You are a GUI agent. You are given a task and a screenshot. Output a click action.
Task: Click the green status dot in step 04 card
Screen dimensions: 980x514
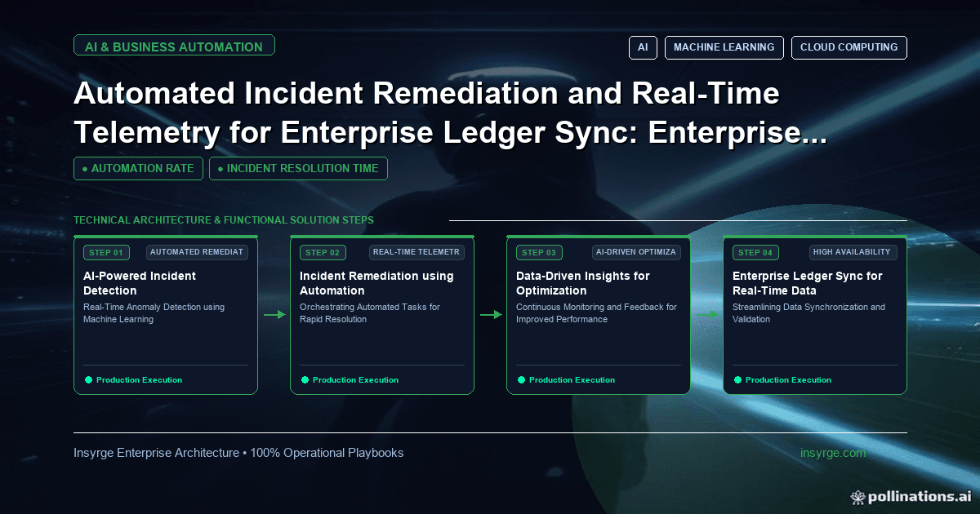(738, 379)
